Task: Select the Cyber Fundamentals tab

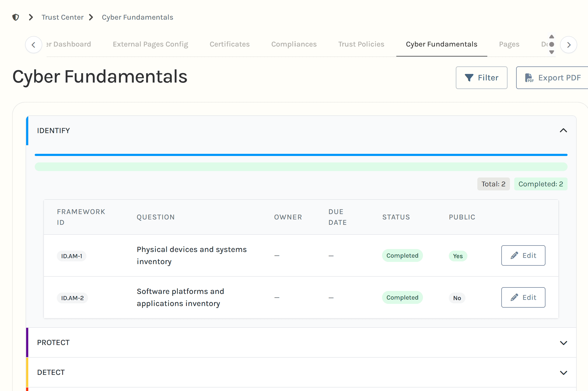Action: pos(442,44)
